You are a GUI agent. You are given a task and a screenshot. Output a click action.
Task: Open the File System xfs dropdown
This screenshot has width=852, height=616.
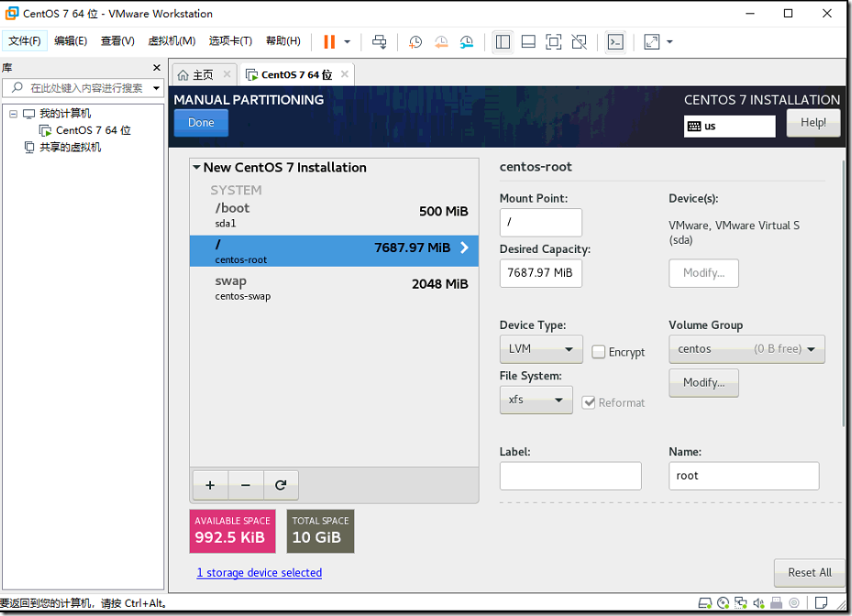pos(536,400)
